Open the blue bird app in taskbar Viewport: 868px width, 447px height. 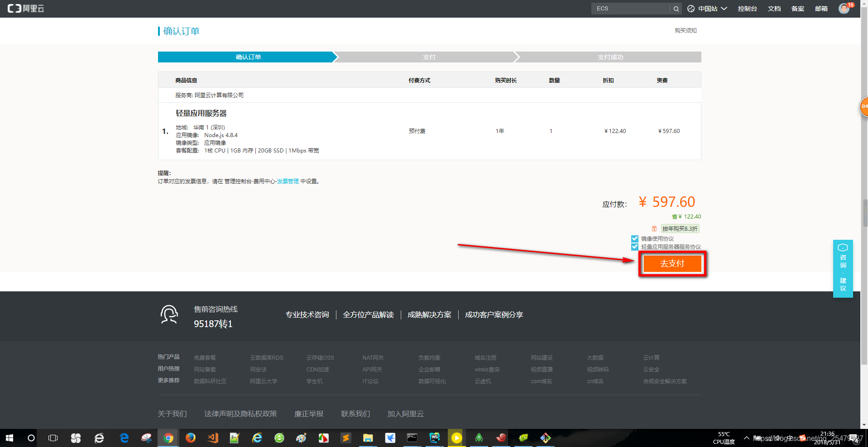(x=390, y=438)
